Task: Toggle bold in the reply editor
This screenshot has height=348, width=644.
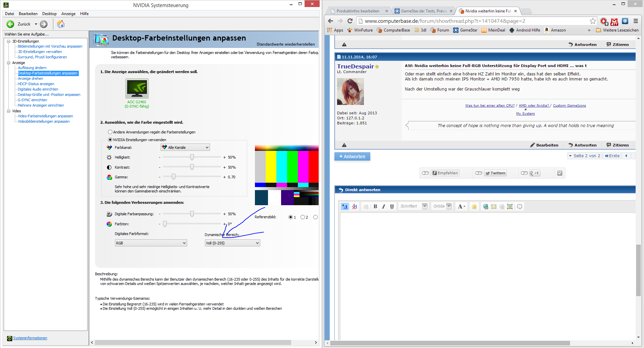Action: (375, 207)
